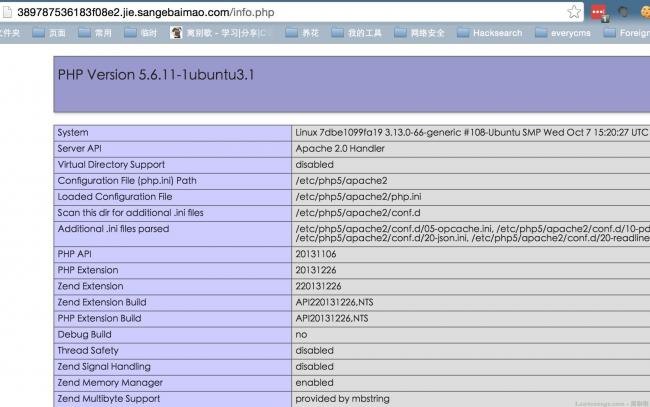Expand the 网络安全 bookmarks folder
This screenshot has width=650, height=407.
[420, 33]
